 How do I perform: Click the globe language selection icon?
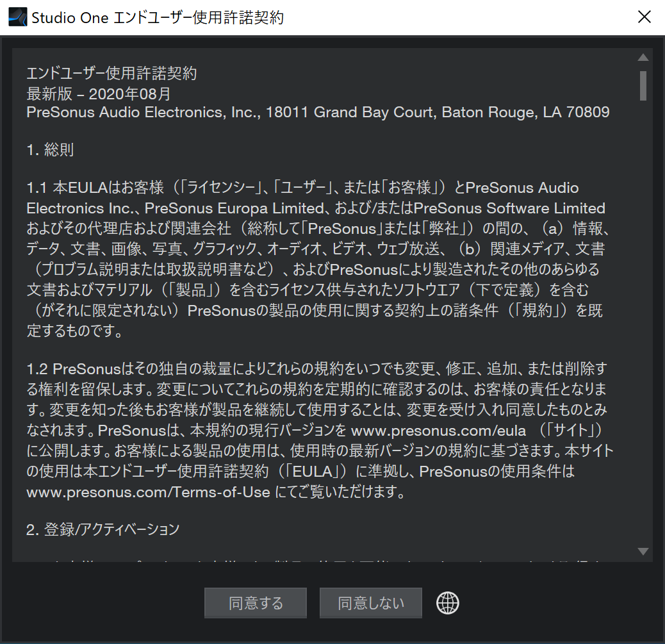coord(448,602)
